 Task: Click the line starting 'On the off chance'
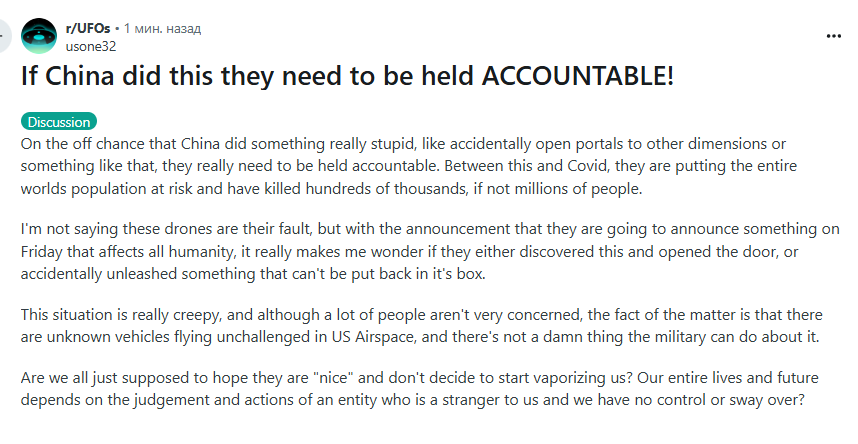[x=403, y=144]
